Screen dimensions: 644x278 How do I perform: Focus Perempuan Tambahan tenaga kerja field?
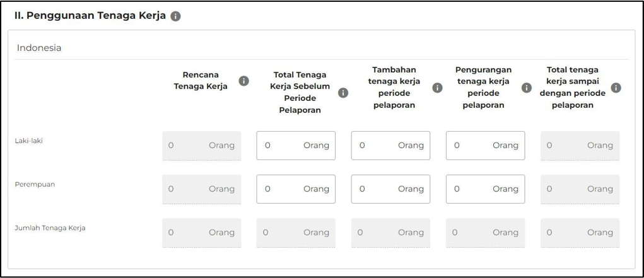[x=390, y=189]
